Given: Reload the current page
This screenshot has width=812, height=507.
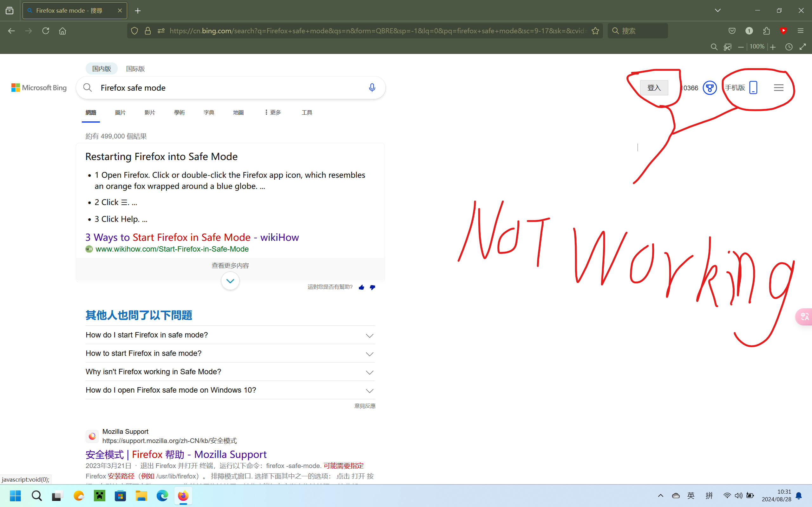Looking at the screenshot, I should point(46,31).
